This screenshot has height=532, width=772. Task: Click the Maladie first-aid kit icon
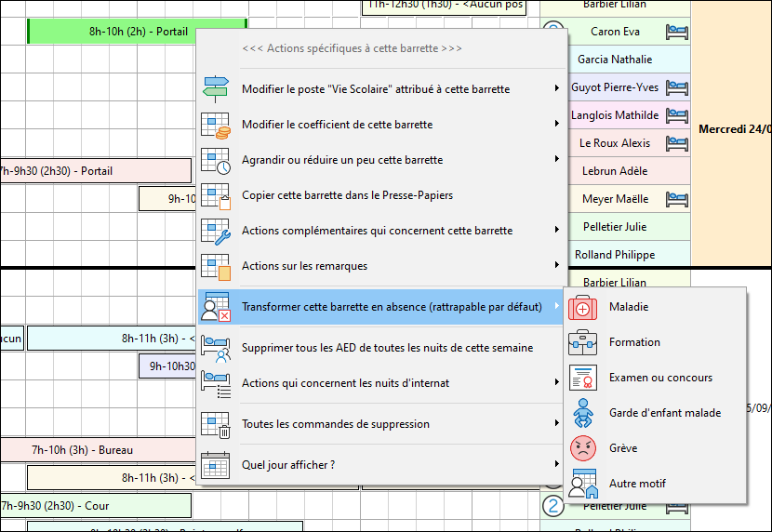[583, 307]
